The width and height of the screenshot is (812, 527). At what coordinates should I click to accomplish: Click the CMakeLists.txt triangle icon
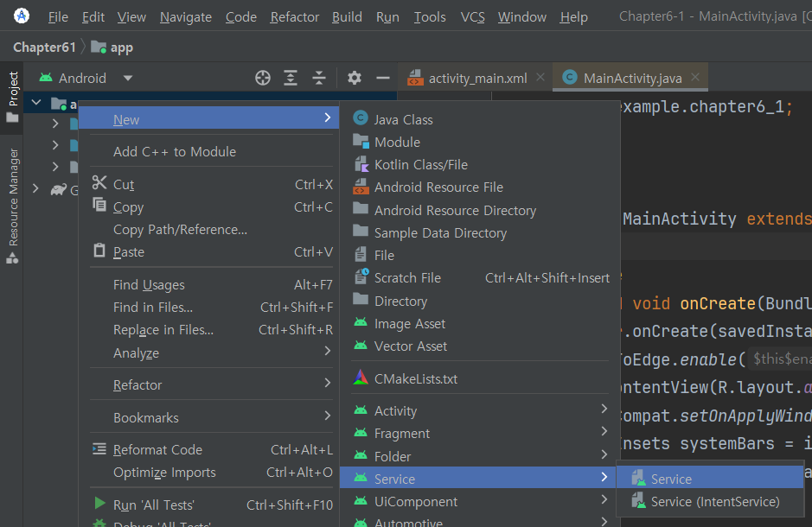pos(361,378)
